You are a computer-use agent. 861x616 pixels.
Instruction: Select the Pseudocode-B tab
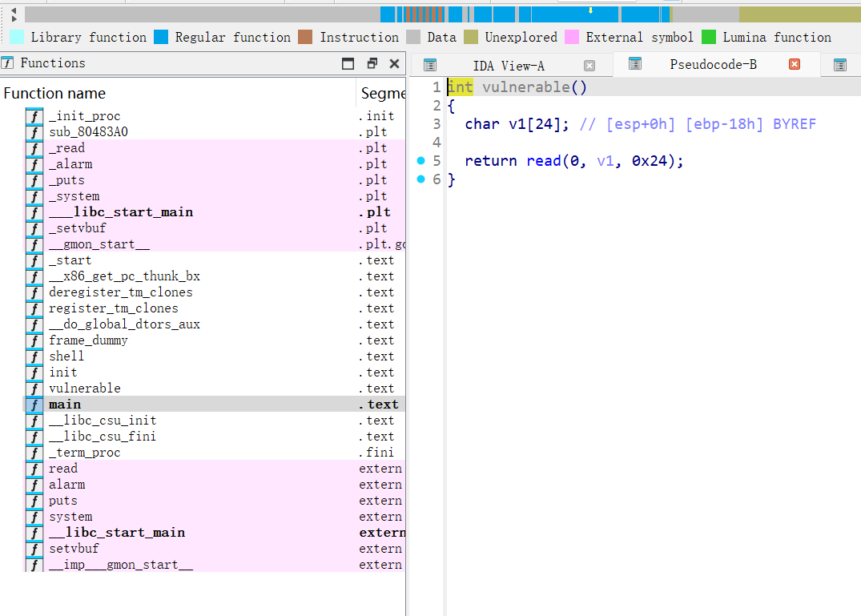click(x=713, y=64)
